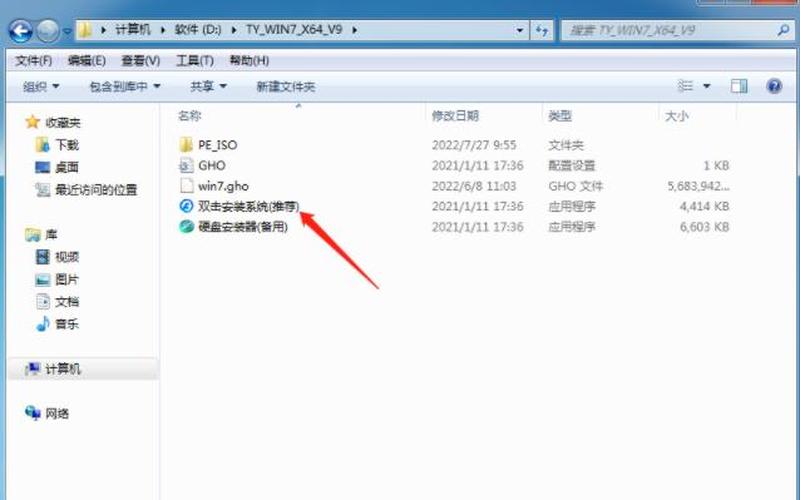Click the 网络 network icon
800x500 pixels.
point(33,413)
